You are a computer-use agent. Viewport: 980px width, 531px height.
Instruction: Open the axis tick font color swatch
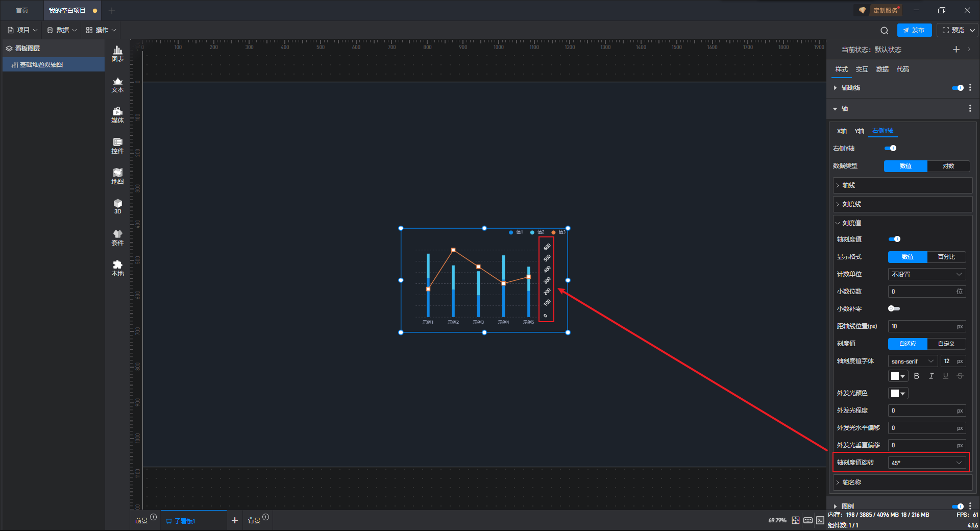click(x=898, y=376)
